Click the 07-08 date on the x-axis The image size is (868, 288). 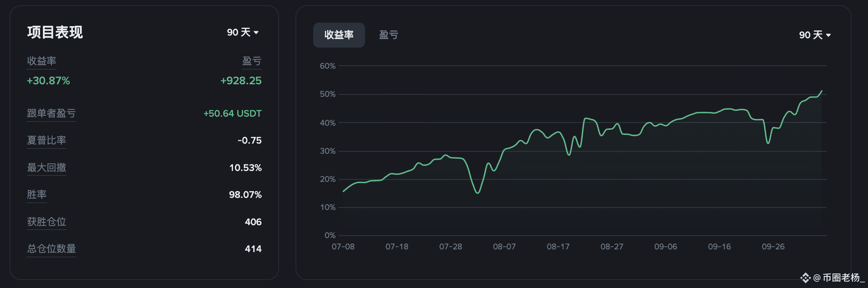tap(343, 247)
